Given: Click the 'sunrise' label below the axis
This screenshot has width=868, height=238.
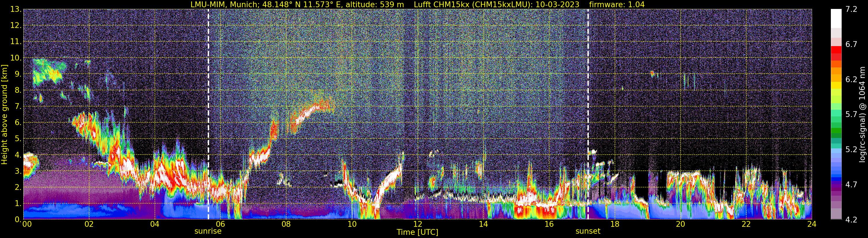Looking at the screenshot, I should 208,231.
